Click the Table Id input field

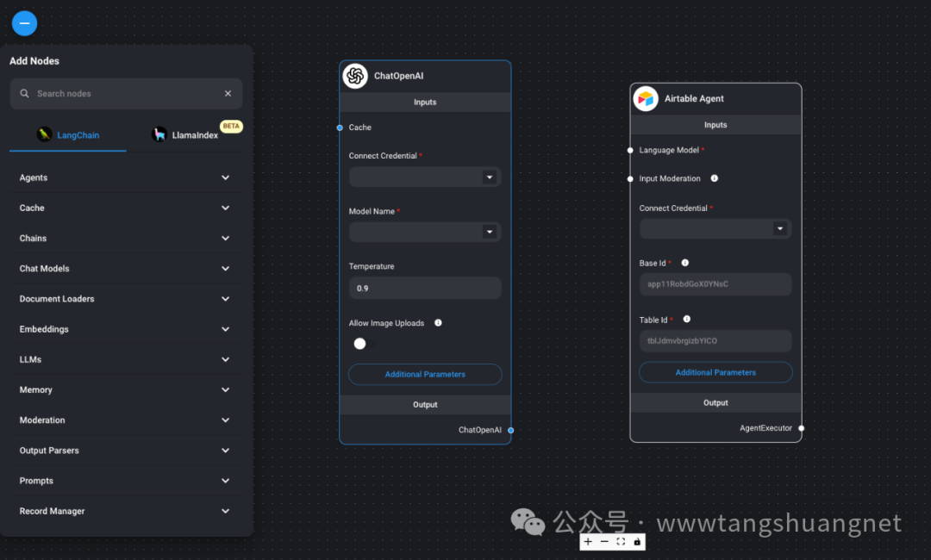715,340
